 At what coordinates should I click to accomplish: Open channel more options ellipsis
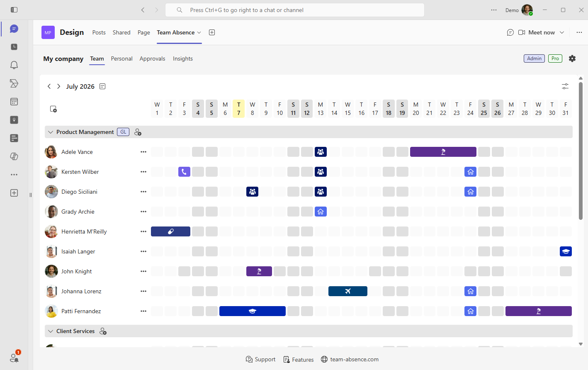click(x=579, y=32)
